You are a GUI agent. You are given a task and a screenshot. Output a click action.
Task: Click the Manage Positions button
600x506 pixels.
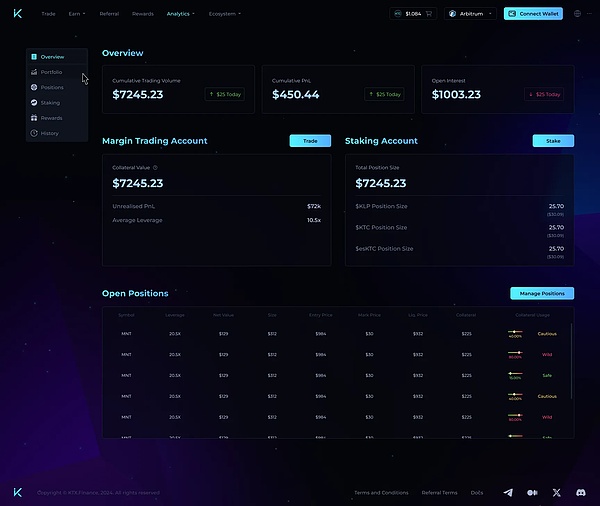542,293
